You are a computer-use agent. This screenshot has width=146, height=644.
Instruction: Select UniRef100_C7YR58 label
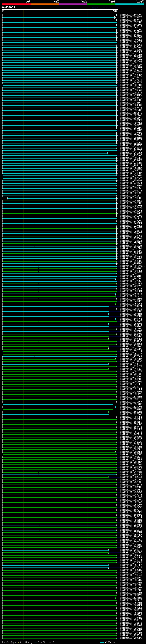tap(131, 281)
